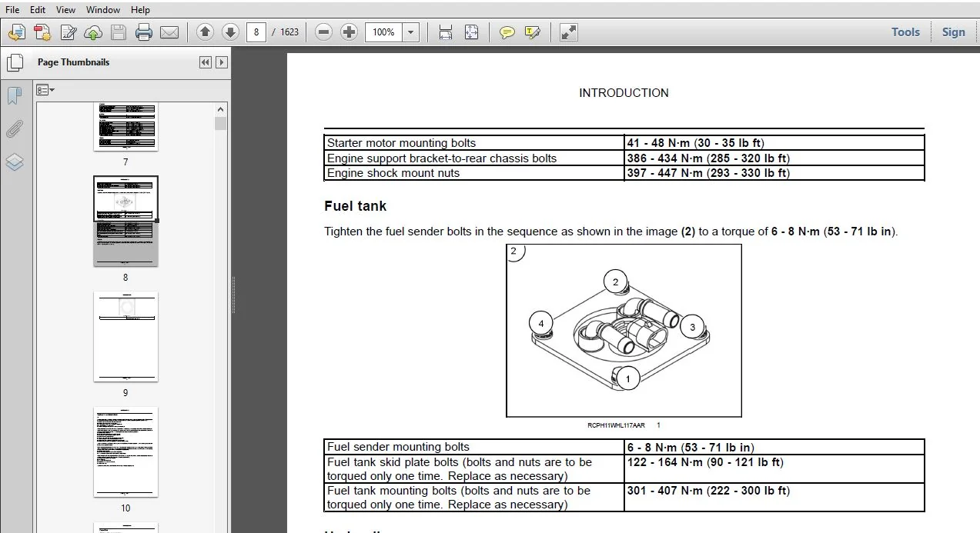Select page 8 thumbnail

tap(125, 222)
